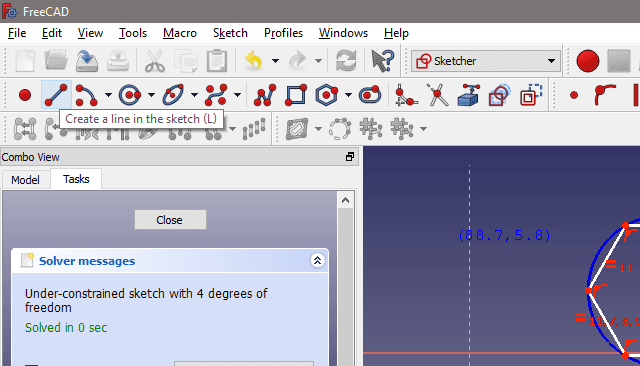640x366 pixels.
Task: Click the Paste clipboard icon
Action: point(217,61)
